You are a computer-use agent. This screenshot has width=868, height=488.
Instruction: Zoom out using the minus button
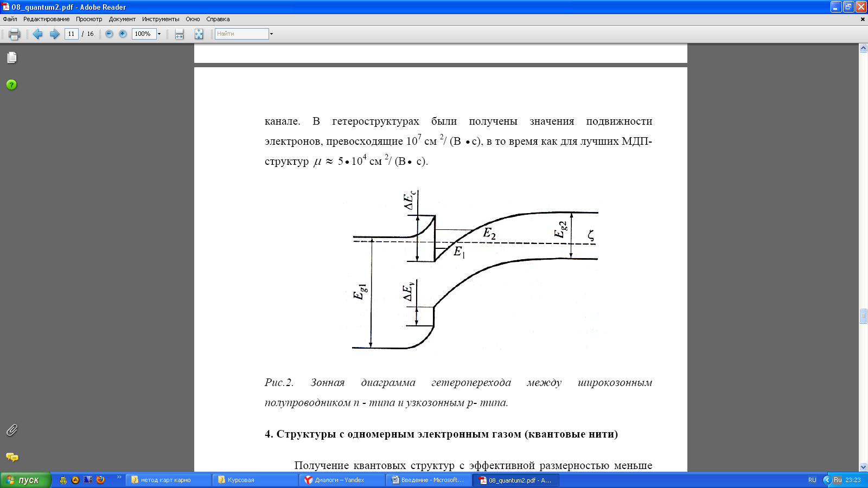coord(109,34)
